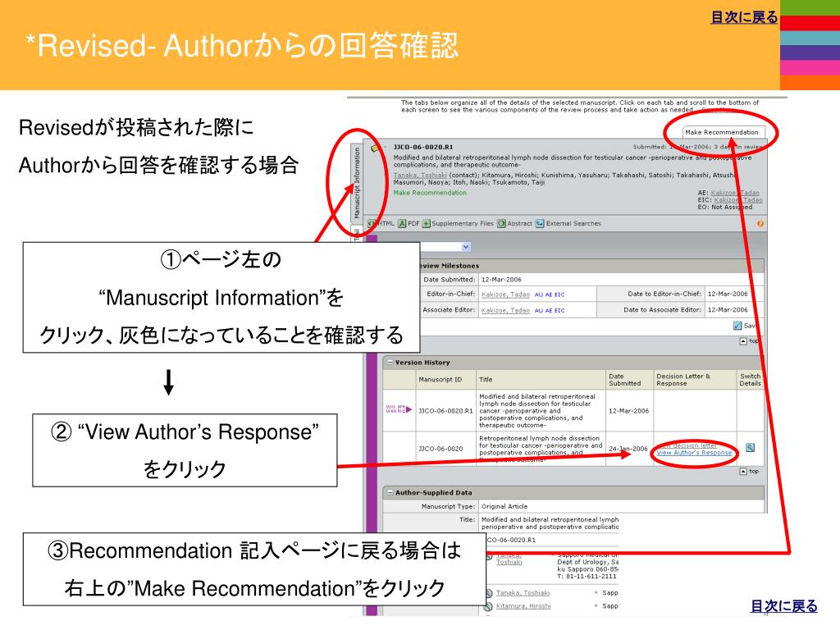Screen dimensions: 840x630
Task: Click Date to Editor-in-Chief value 12-Mar-2006
Action: click(728, 294)
